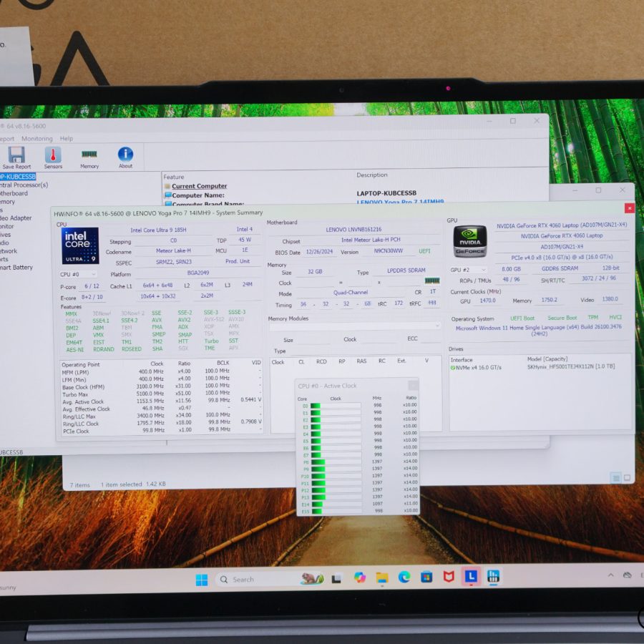Click the SKHynix drive model entry
Screen dimensions: 644x644
pos(571,366)
